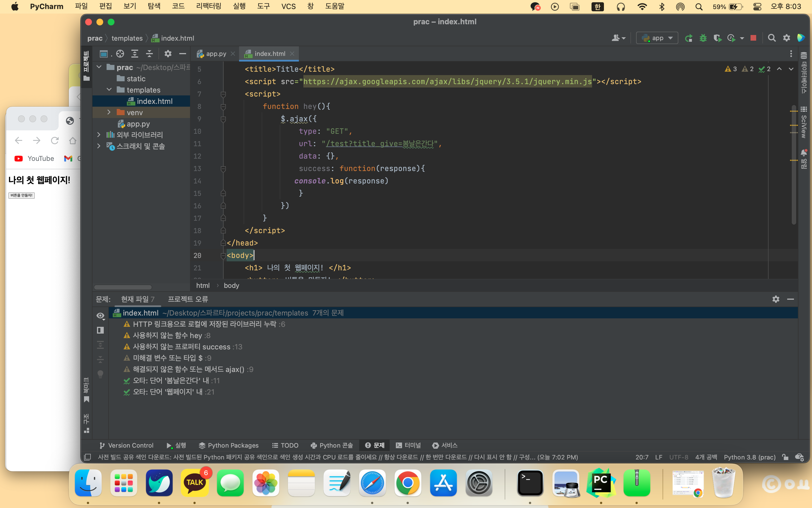Hide the Problems tool window
Viewport: 812px width, 508px height.
click(x=791, y=299)
